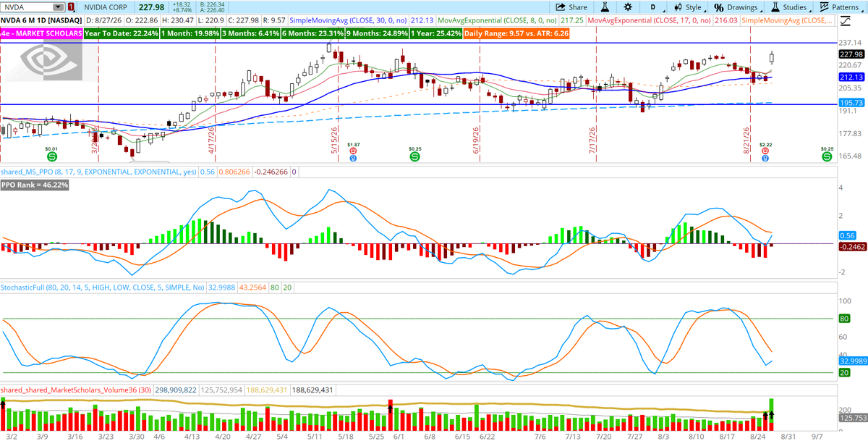This screenshot has height=441, width=868.
Task: Click the $0.01 dividend icon
Action: (52, 156)
